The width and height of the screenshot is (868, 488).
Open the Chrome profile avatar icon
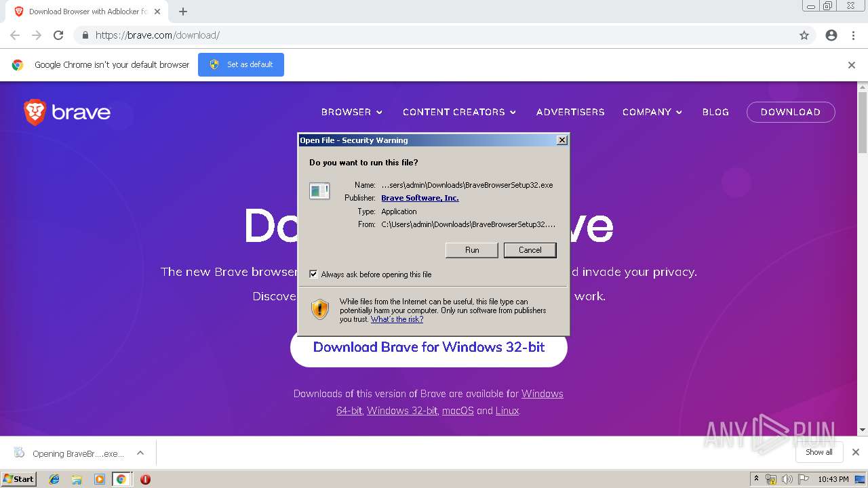[x=831, y=35]
